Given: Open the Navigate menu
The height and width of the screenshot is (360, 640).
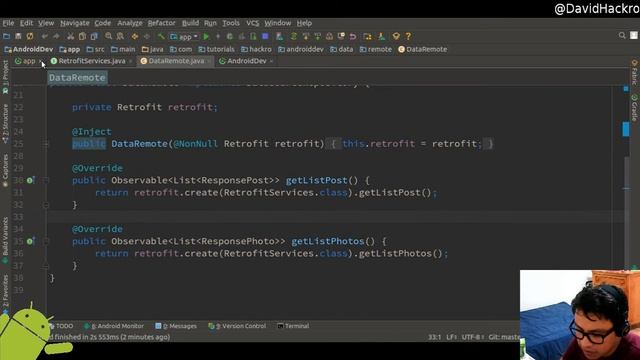Looking at the screenshot, I should [x=75, y=23].
